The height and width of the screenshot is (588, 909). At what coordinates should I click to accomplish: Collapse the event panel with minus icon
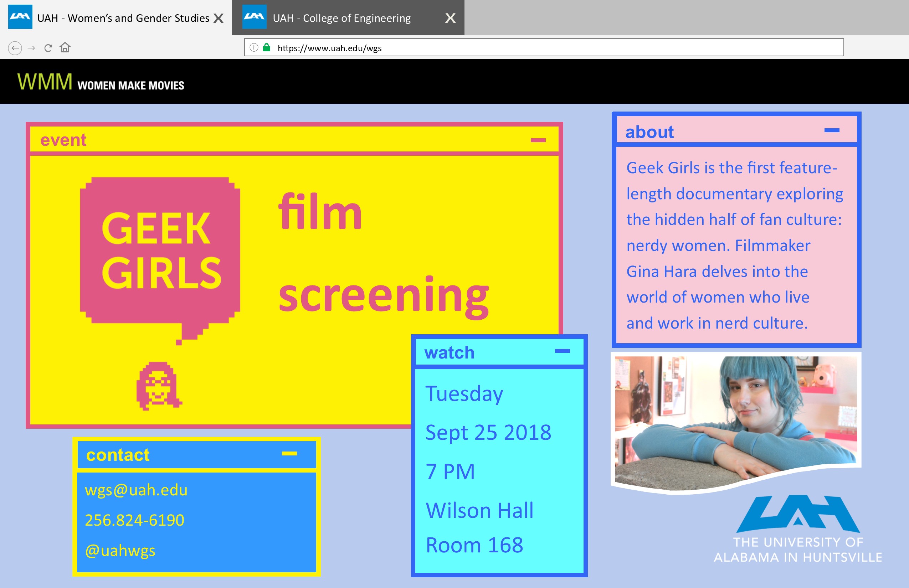coord(538,140)
